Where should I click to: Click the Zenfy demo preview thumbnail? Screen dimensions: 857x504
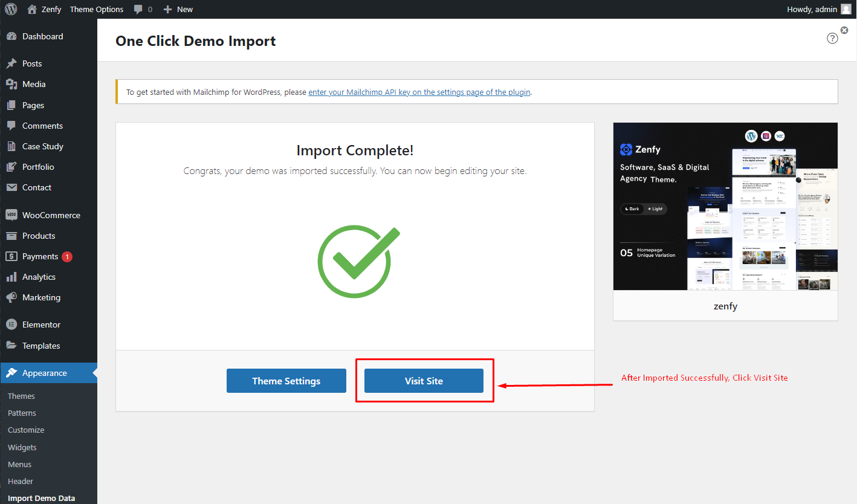click(725, 206)
